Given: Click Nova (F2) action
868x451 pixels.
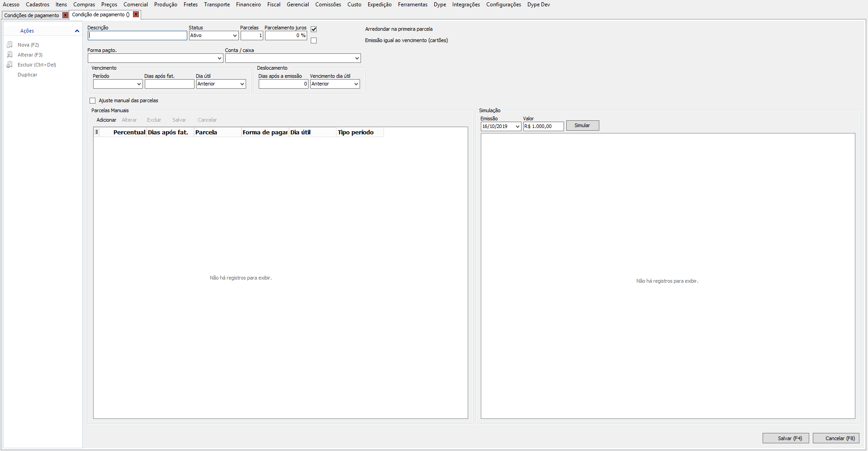Looking at the screenshot, I should (x=28, y=45).
